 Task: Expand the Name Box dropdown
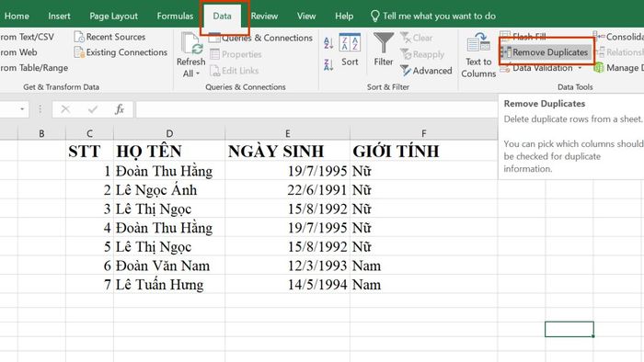point(22,109)
